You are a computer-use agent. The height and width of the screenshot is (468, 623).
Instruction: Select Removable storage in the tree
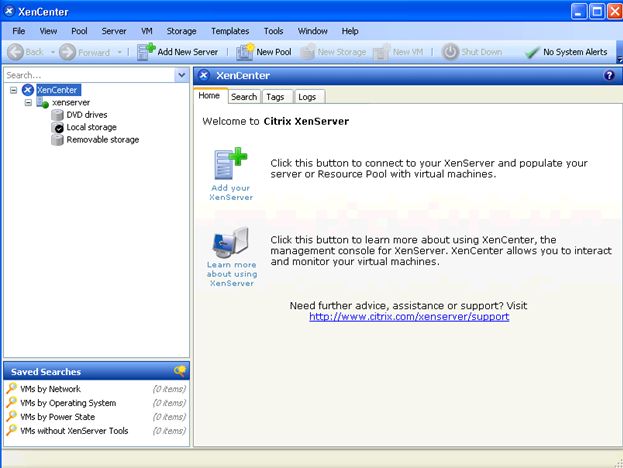point(102,140)
